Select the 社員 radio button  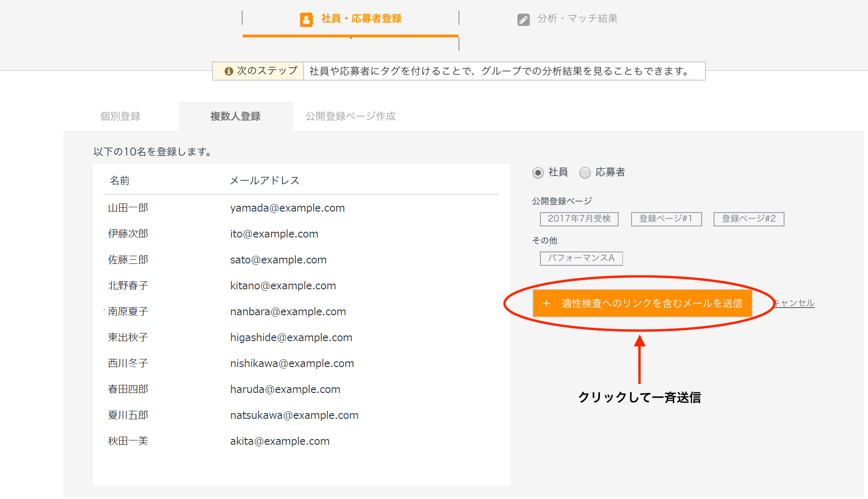[x=538, y=173]
